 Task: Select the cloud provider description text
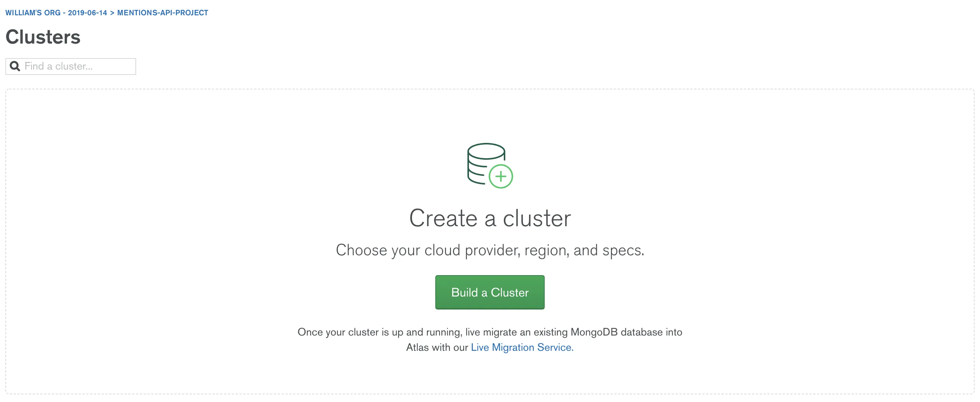click(x=490, y=250)
